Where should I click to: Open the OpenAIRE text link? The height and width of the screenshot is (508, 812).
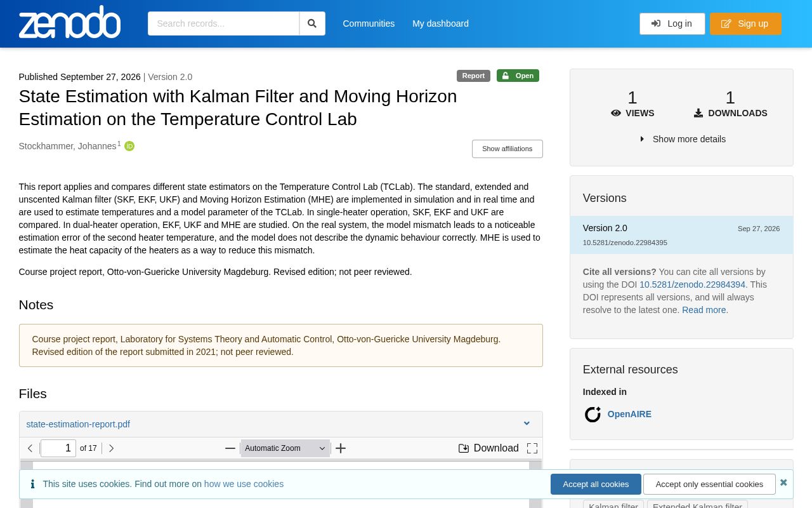pos(629,414)
